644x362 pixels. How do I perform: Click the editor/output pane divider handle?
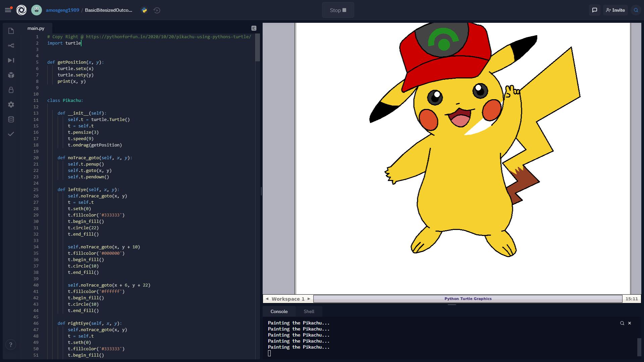click(x=261, y=191)
